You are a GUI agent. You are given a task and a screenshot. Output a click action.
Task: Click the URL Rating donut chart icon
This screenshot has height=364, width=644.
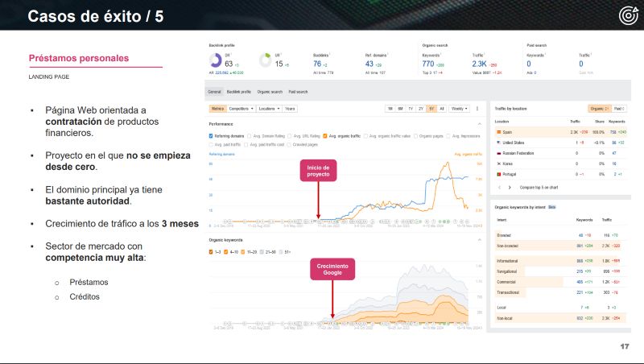(x=267, y=61)
